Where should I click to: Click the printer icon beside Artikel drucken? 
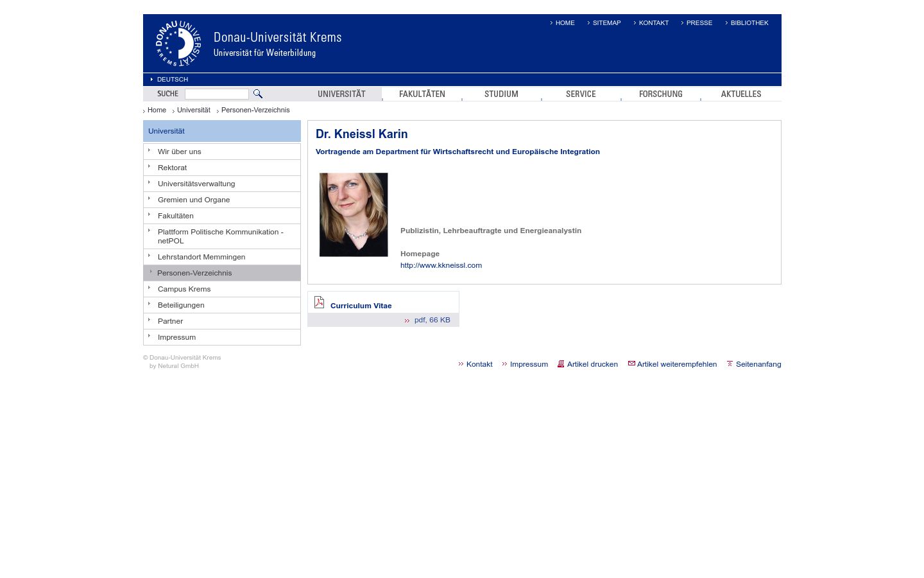tap(561, 363)
